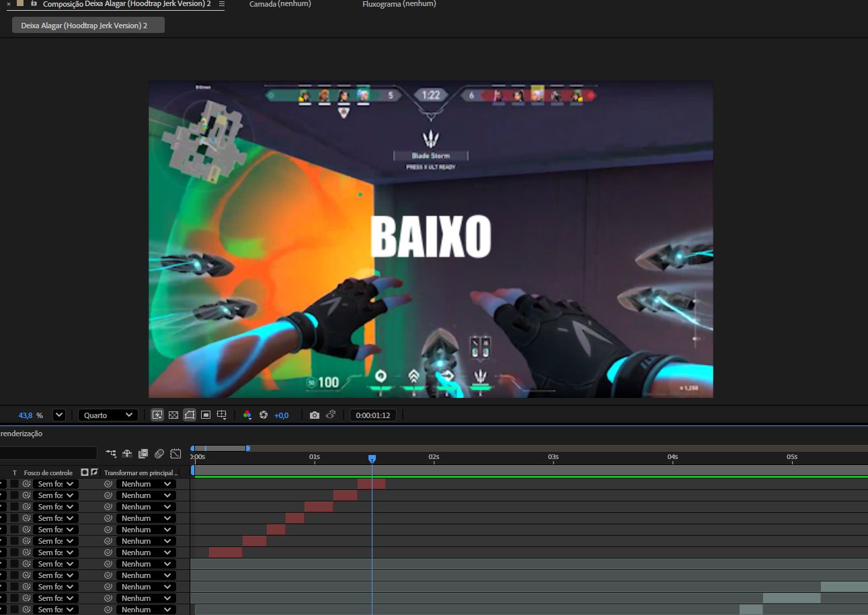Click the timeline layer search field

48,454
